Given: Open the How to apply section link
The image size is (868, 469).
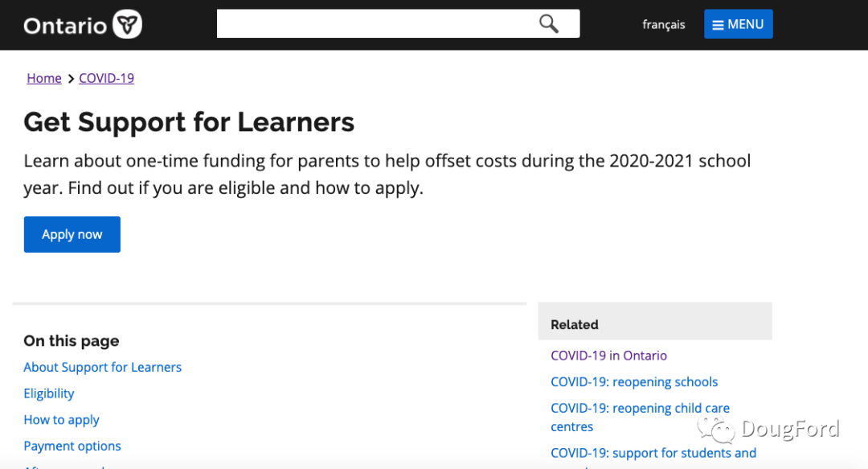Looking at the screenshot, I should [62, 420].
